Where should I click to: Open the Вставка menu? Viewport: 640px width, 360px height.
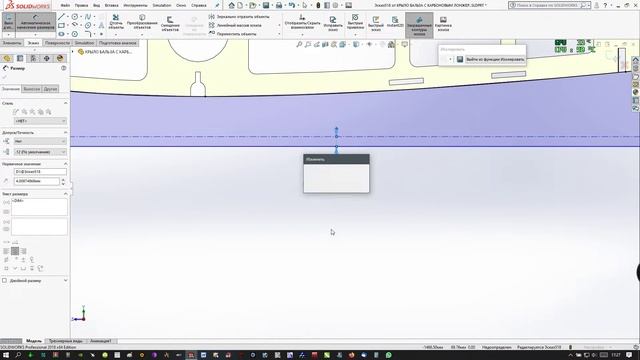(x=111, y=5)
